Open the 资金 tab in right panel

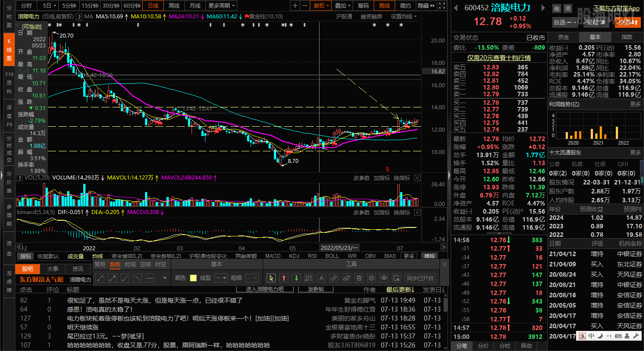(x=563, y=37)
